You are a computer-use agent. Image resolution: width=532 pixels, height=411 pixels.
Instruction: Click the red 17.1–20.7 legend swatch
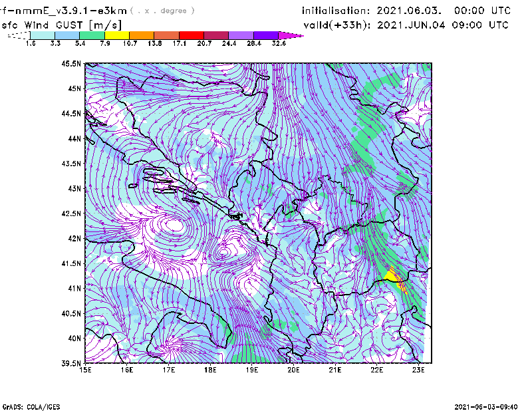coord(192,35)
